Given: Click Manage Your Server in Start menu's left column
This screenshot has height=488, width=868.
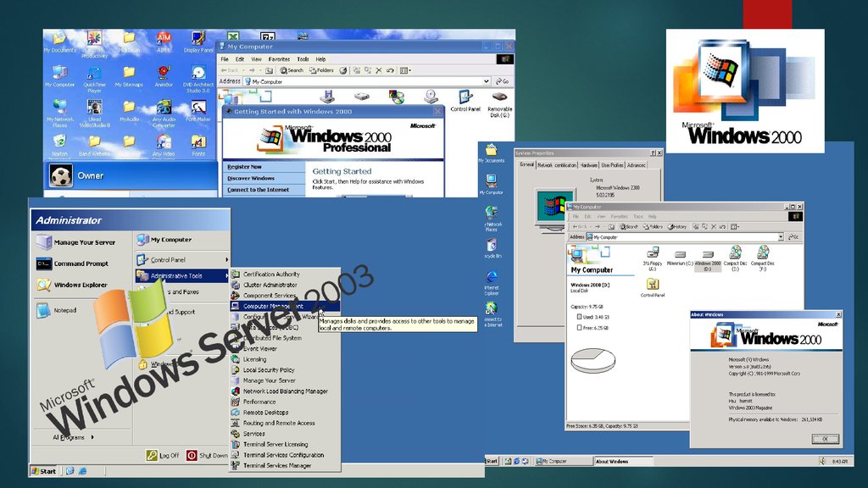Looking at the screenshot, I should (x=75, y=242).
